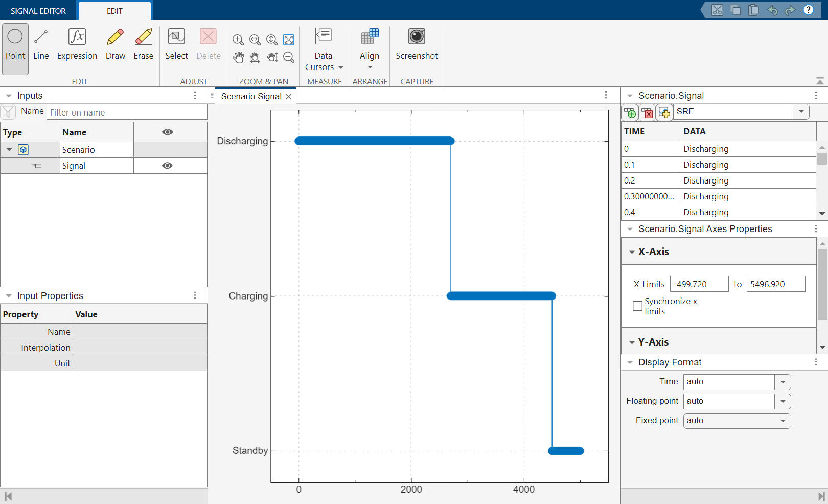This screenshot has width=828, height=504.
Task: Select the Scenario.Signal plot tab
Action: 251,96
